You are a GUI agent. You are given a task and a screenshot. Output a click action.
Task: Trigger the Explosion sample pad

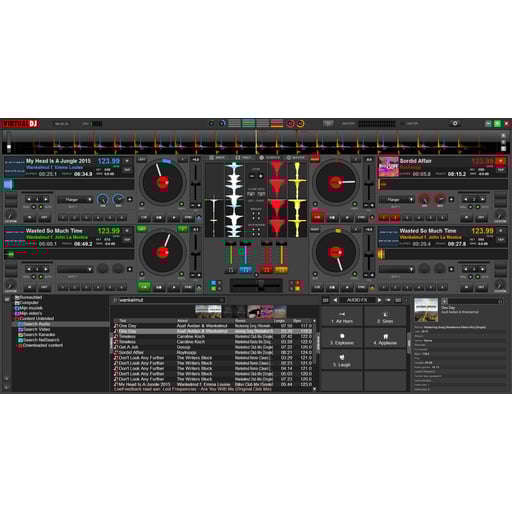point(342,338)
